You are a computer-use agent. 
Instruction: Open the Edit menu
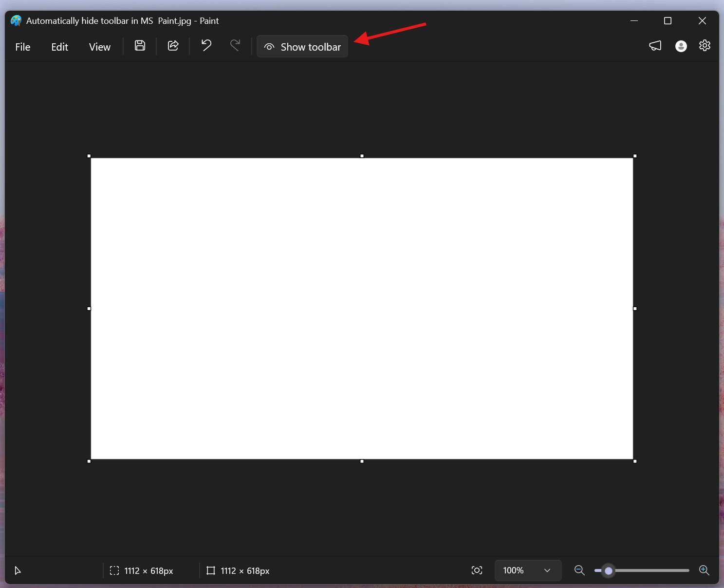point(59,46)
